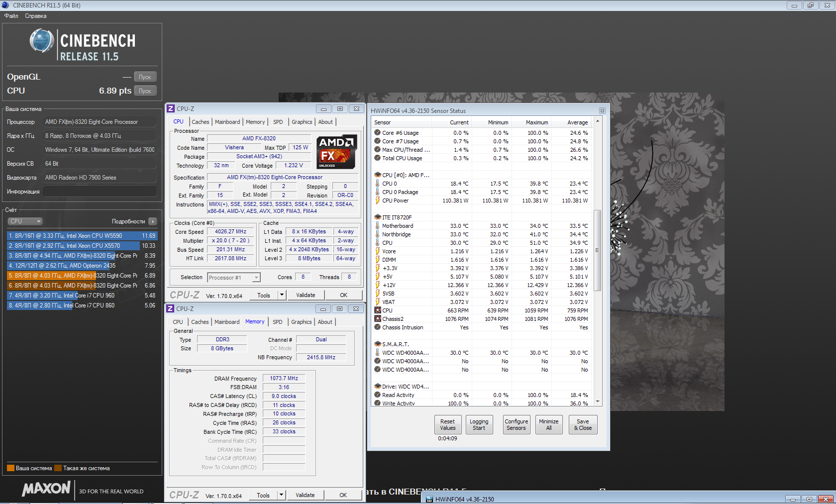Click the AMD FX processor logo
Viewport: 836px width, 504px height.
coord(336,152)
